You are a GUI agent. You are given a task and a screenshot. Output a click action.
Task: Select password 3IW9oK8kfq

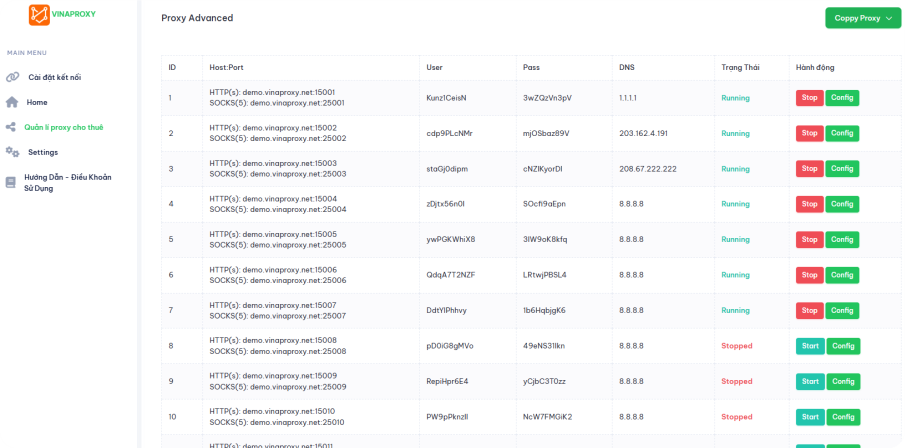(x=545, y=240)
